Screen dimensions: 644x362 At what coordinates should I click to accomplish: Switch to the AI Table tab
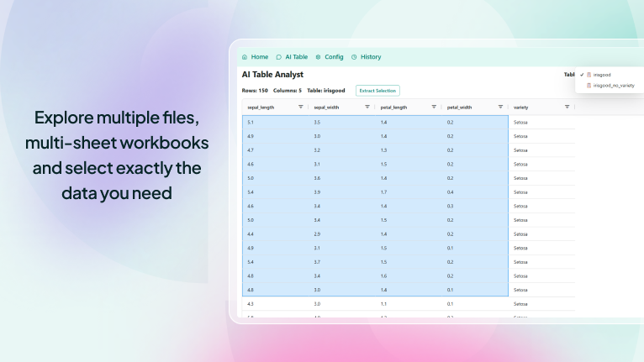tap(297, 57)
